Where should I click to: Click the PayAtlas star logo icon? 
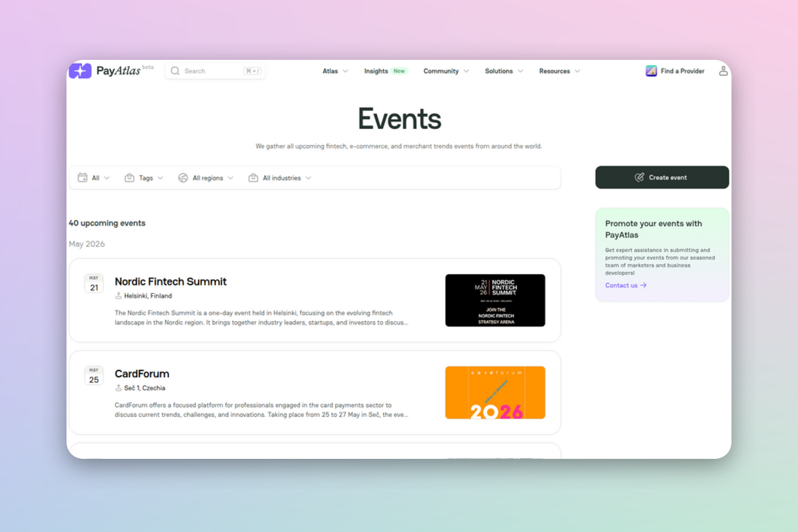80,70
